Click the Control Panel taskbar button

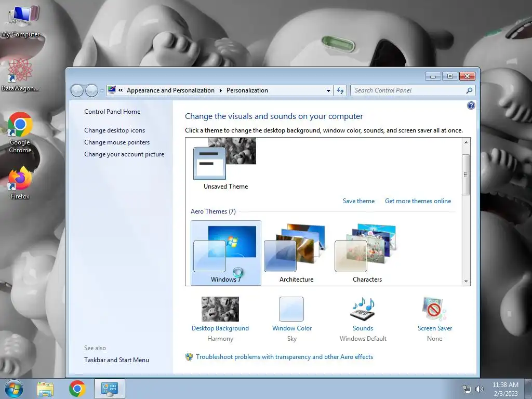coord(109,389)
